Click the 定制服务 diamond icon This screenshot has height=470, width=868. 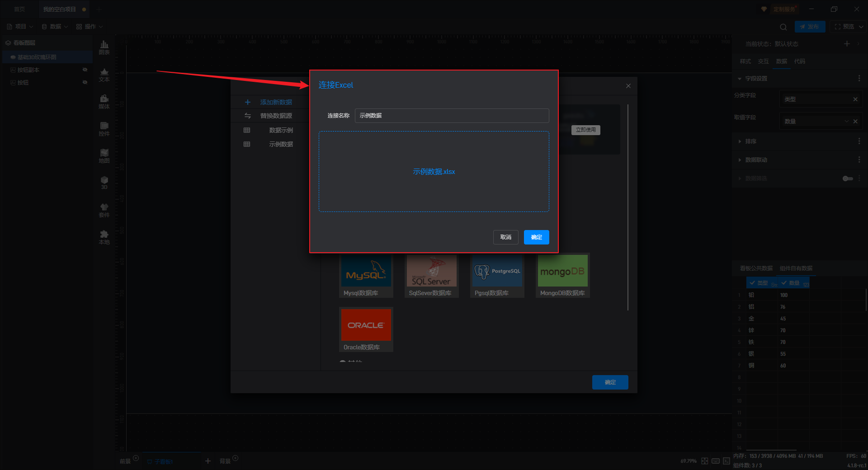click(764, 9)
